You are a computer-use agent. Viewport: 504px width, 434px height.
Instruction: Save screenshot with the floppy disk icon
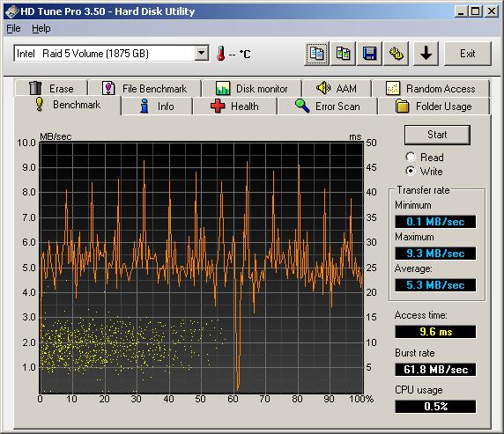pos(370,54)
